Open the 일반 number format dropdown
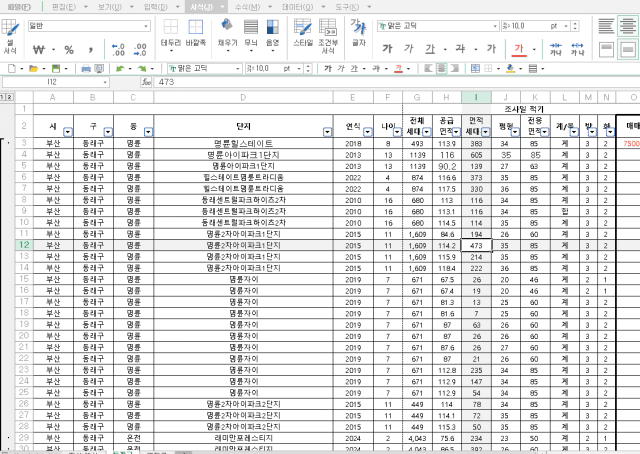Screen dimensions: 640x454 coord(146,26)
